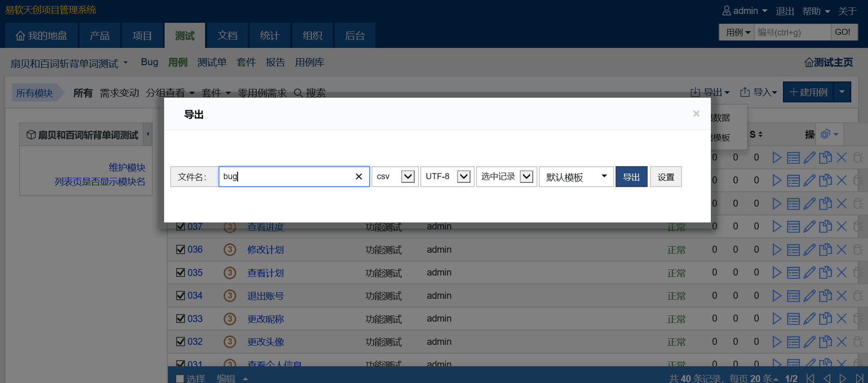Expand the 分组查看 group view dropdown

pyautogui.click(x=170, y=93)
